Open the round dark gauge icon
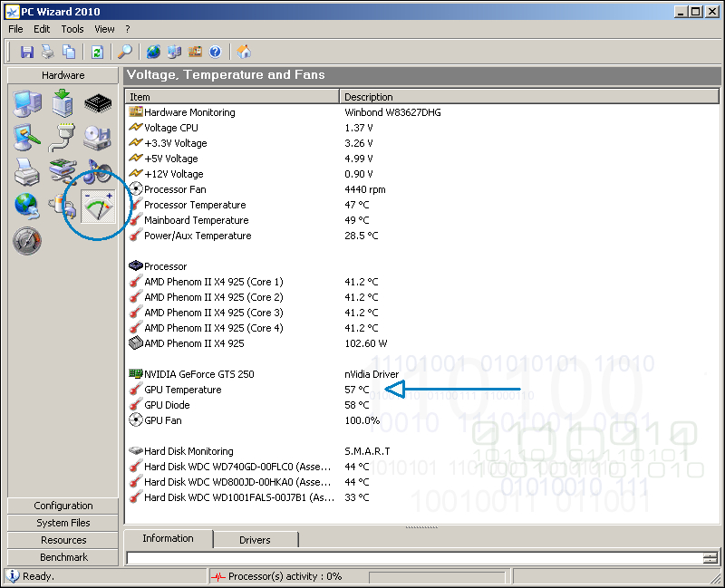This screenshot has height=588, width=725. (x=27, y=241)
